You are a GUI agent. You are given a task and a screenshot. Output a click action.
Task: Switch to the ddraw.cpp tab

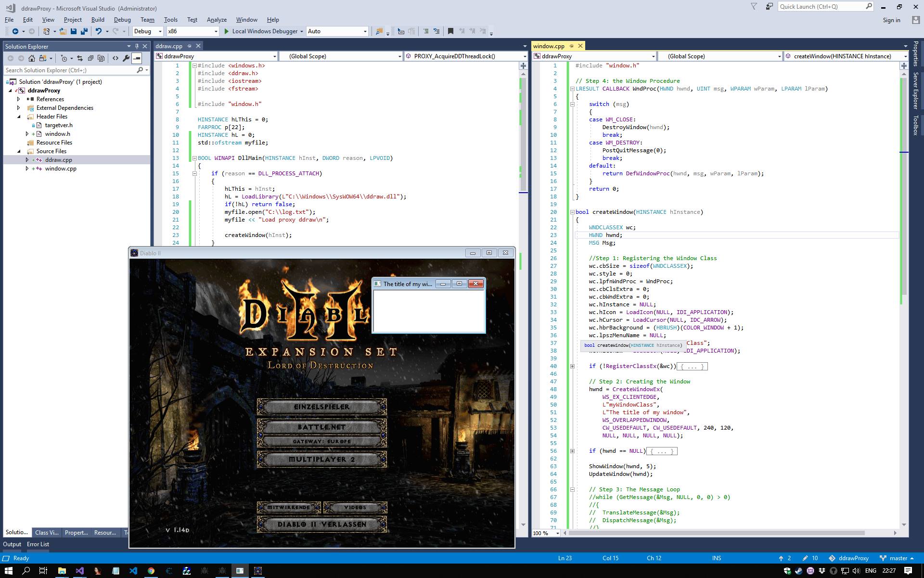169,46
